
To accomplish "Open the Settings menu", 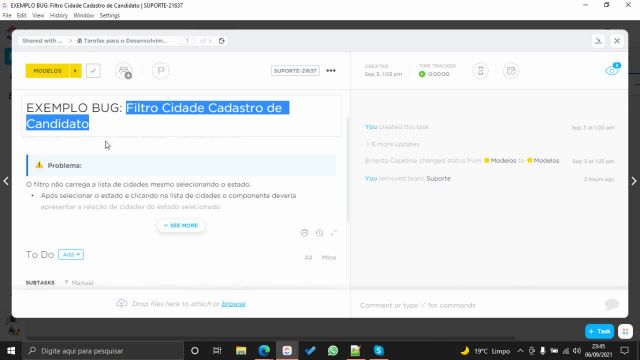I will 110,16.
